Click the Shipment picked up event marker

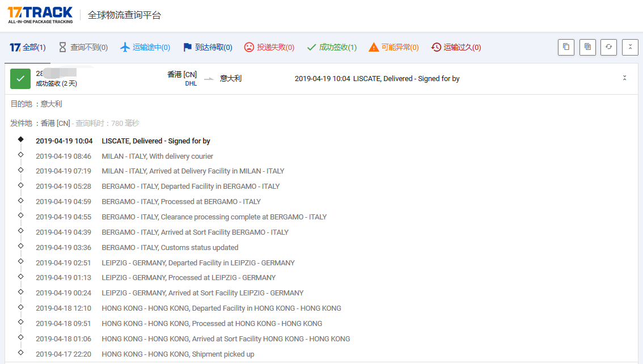click(21, 353)
